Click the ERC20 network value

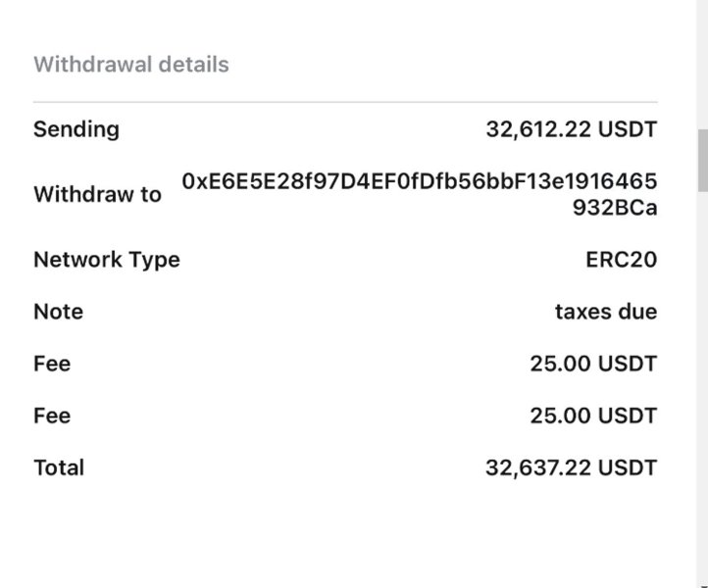coord(621,260)
